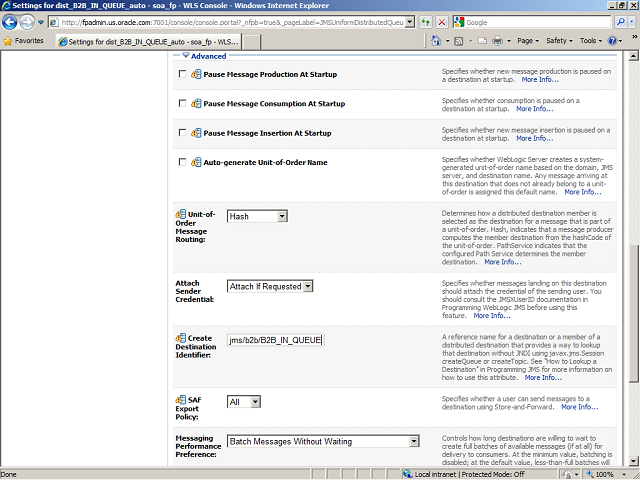Screen dimensions: 640x480
Task: Check Pause Message Consumption At Startup
Action: pos(181,104)
